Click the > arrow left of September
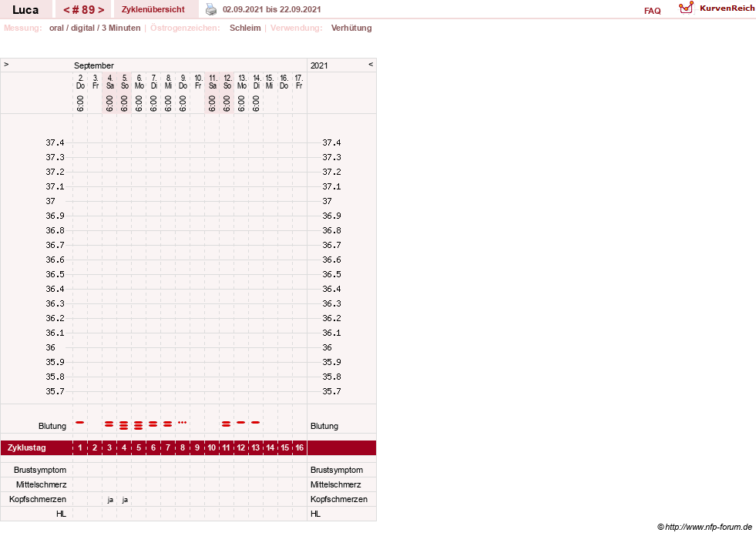This screenshot has height=536, width=756. (6, 64)
